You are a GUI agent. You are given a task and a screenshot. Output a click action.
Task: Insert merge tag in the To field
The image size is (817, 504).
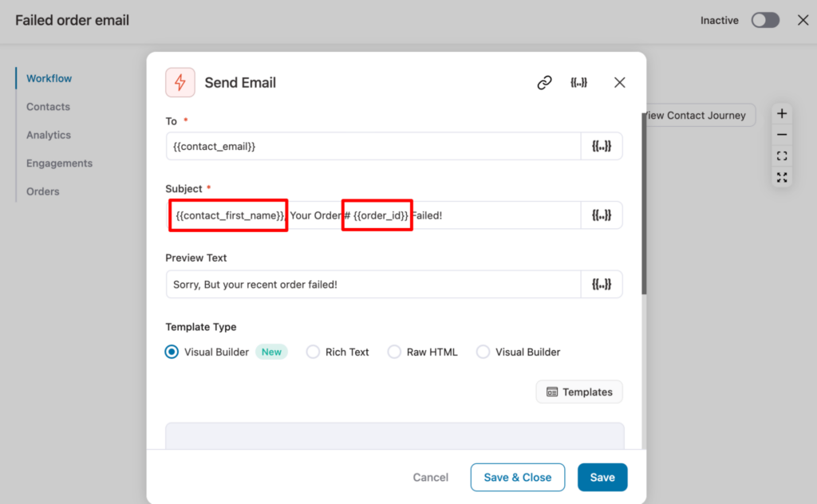point(602,147)
